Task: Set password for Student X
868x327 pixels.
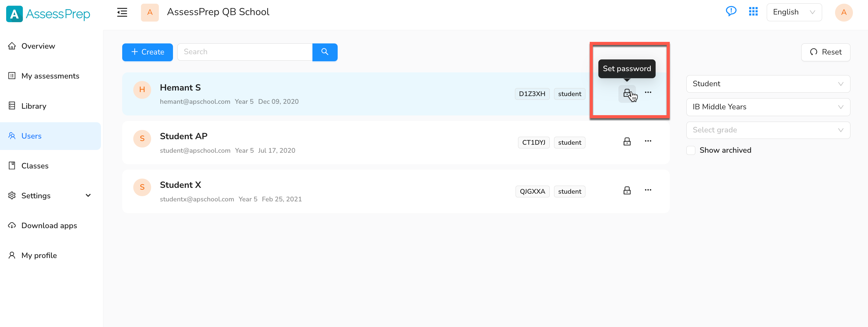Action: 626,191
